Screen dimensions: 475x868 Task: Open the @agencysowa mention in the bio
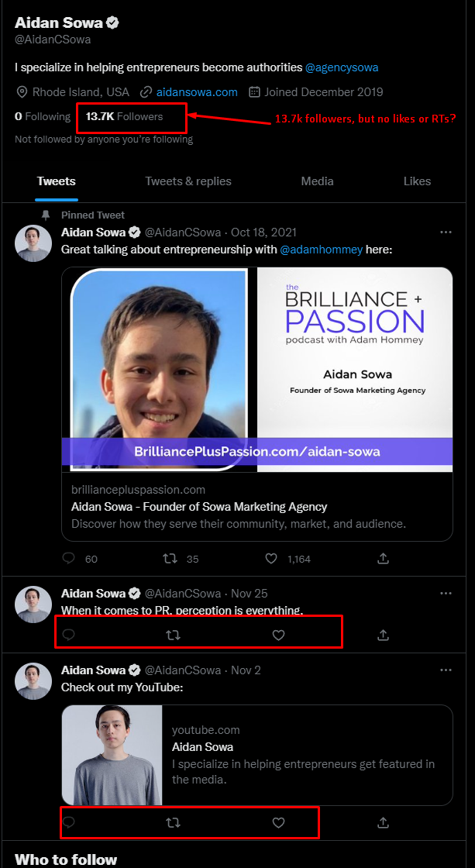[342, 67]
